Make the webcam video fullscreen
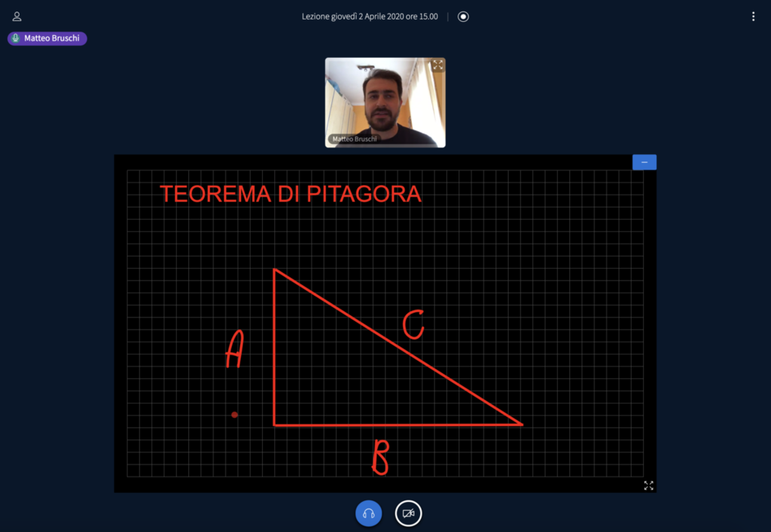771x532 pixels. pos(437,65)
